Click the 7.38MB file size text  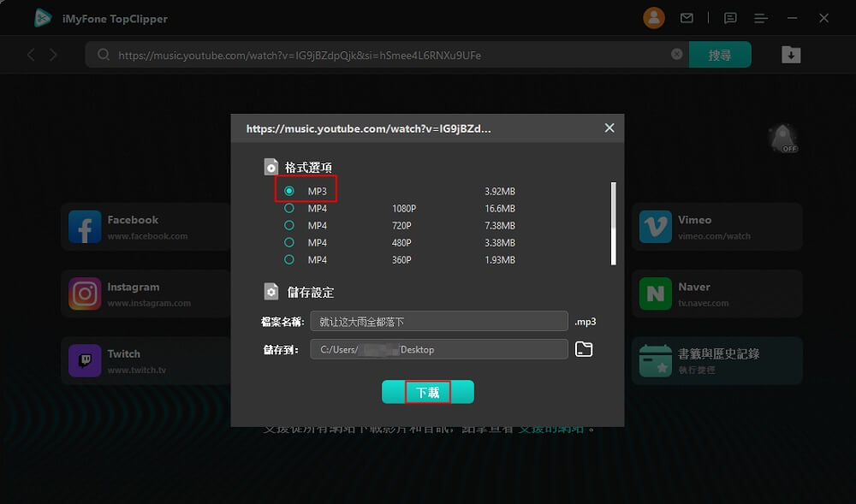tap(500, 225)
